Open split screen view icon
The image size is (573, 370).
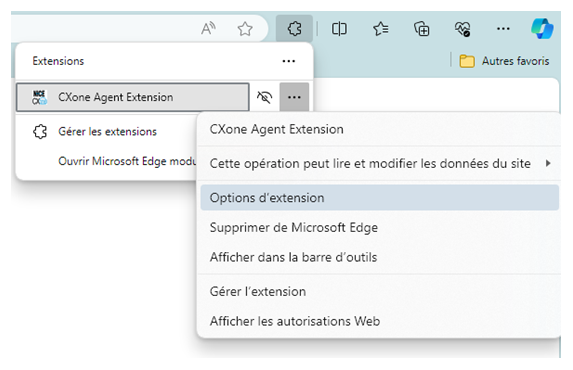click(339, 29)
